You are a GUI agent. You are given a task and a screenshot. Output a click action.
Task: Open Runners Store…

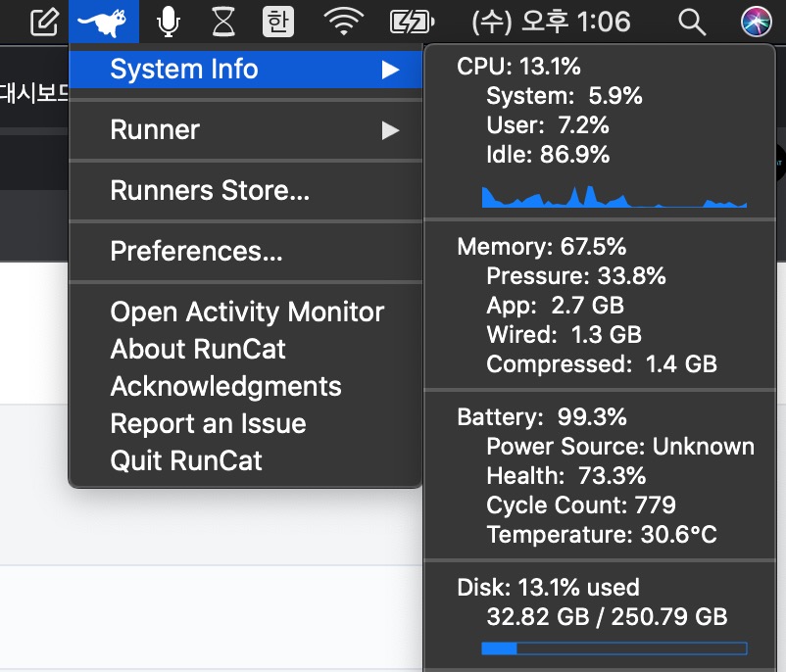pos(246,190)
